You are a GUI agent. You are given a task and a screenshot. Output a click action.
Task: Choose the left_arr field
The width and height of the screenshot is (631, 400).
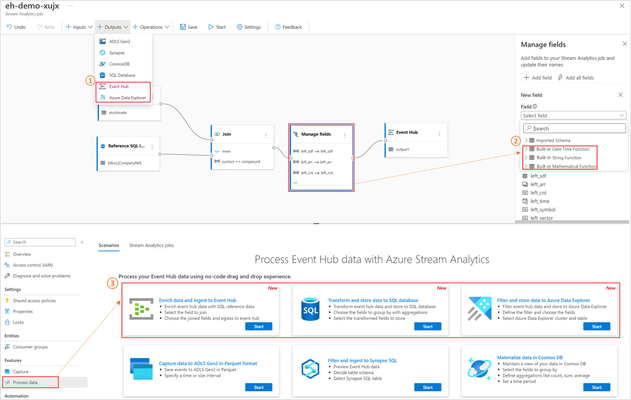(x=534, y=184)
